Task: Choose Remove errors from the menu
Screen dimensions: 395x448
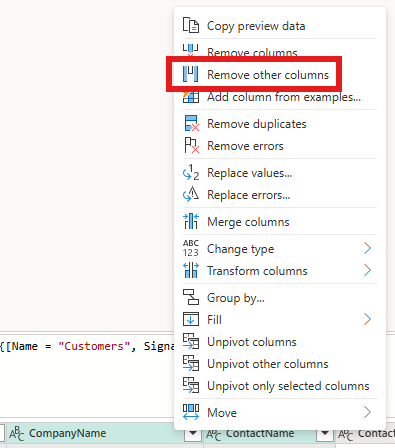Action: point(280,146)
